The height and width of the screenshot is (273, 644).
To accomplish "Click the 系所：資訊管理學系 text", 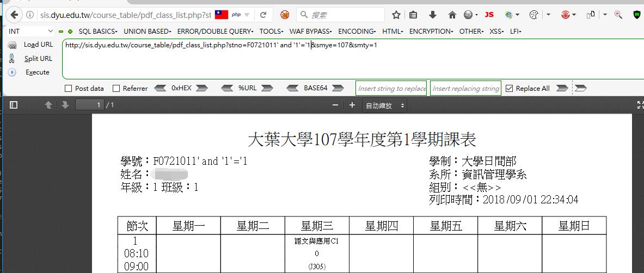I will [x=477, y=175].
